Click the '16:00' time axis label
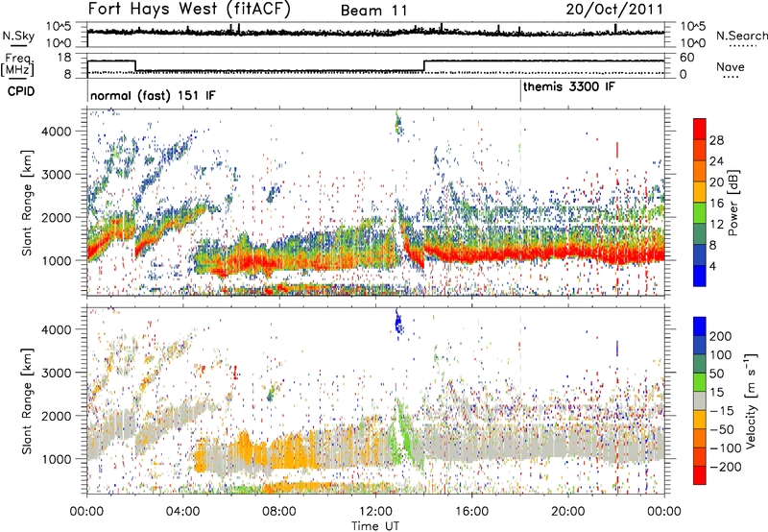Image resolution: width=768 pixels, height=532 pixels. click(471, 511)
